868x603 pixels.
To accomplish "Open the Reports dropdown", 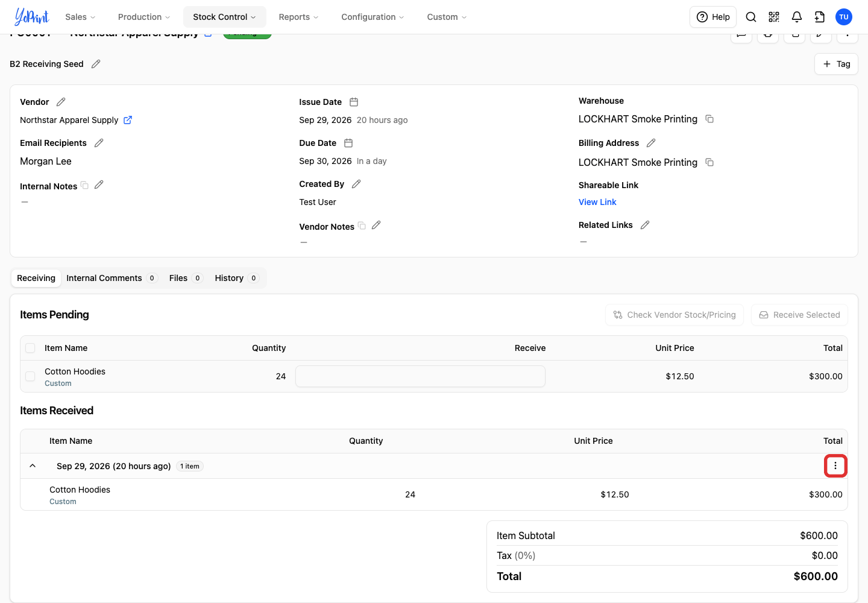I will click(298, 17).
